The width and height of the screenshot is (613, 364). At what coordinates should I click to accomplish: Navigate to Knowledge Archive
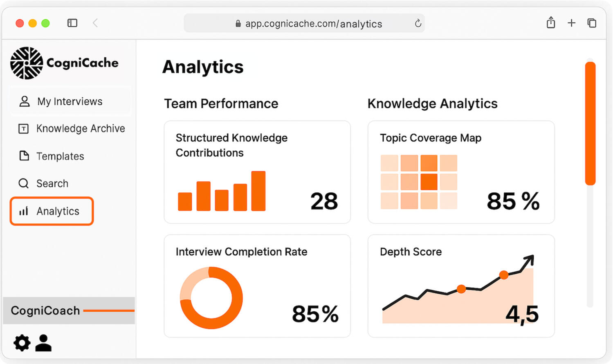click(80, 129)
